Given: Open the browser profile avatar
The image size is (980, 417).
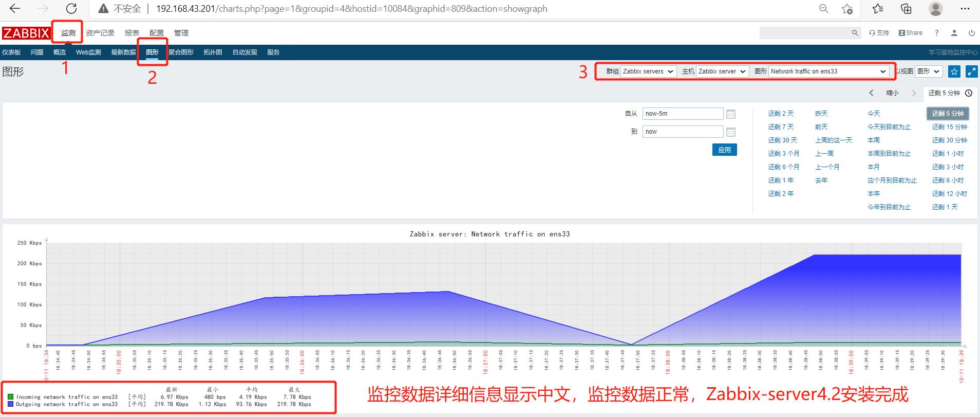Looking at the screenshot, I should [936, 9].
